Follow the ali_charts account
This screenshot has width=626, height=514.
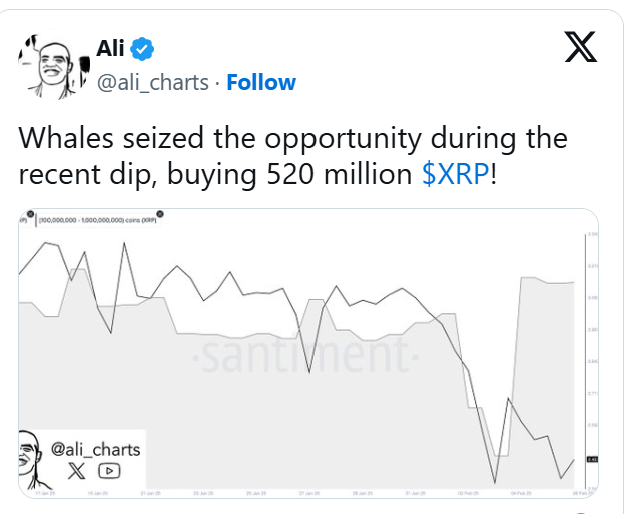tap(261, 82)
